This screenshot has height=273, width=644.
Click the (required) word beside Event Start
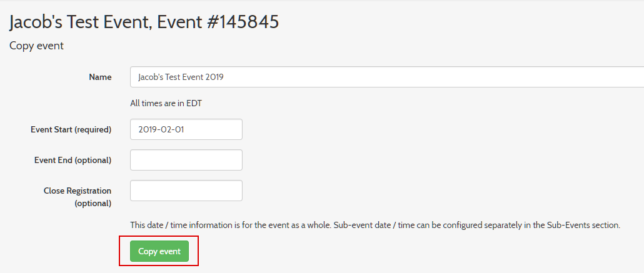tap(93, 129)
